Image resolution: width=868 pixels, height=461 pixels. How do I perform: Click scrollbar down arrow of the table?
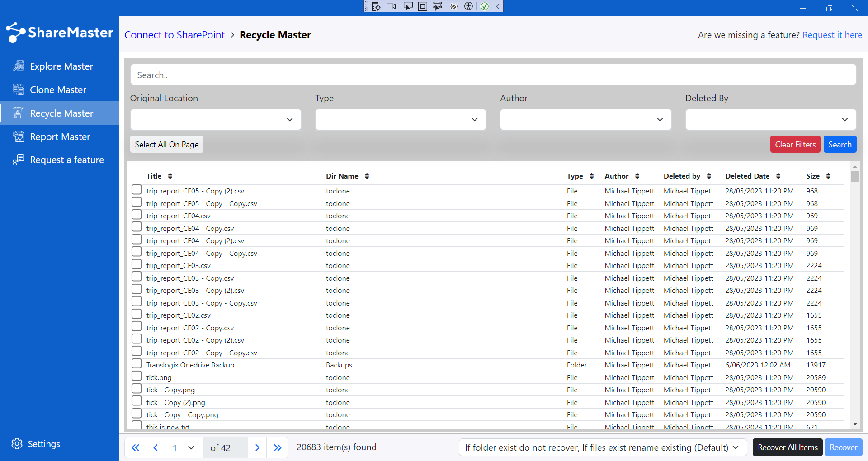[x=855, y=424]
